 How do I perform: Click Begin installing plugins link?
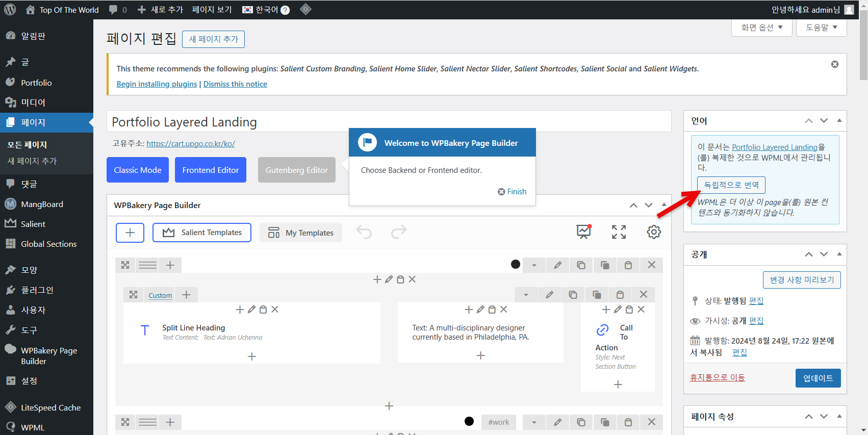tap(157, 84)
